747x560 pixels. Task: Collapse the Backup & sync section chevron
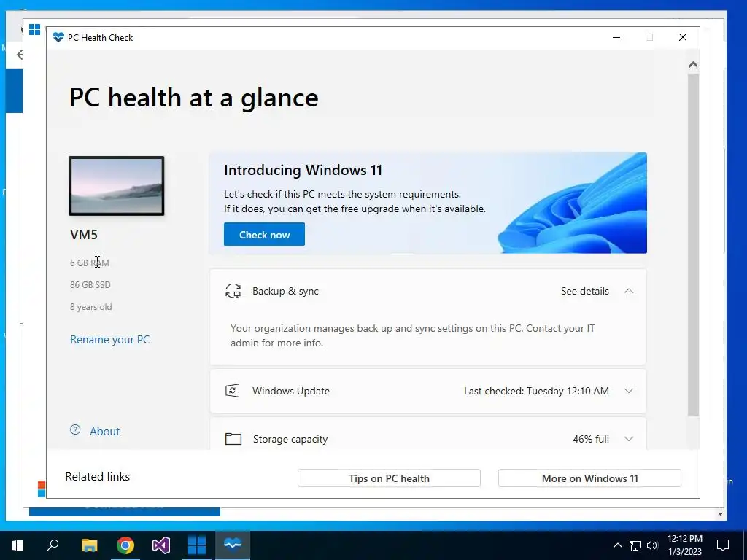tap(629, 291)
